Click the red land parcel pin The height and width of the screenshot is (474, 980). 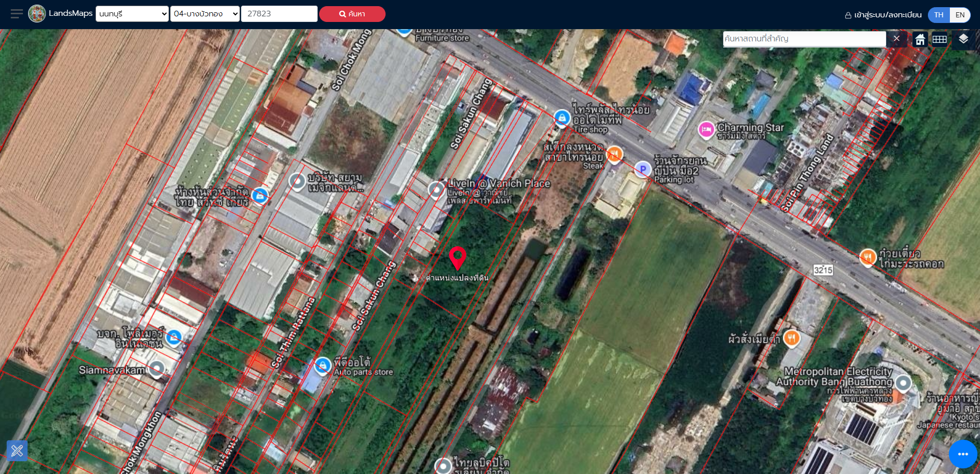click(x=458, y=258)
